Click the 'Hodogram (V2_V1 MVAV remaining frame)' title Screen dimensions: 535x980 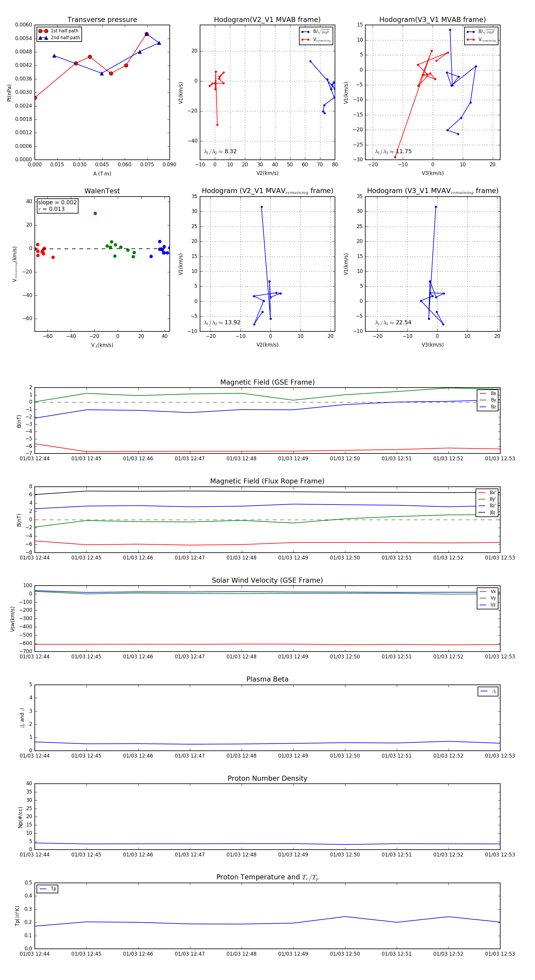tap(267, 191)
